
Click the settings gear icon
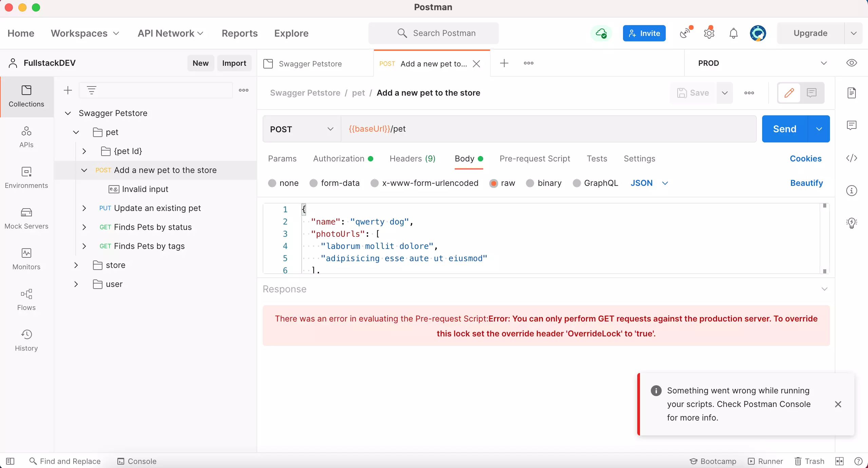click(709, 33)
